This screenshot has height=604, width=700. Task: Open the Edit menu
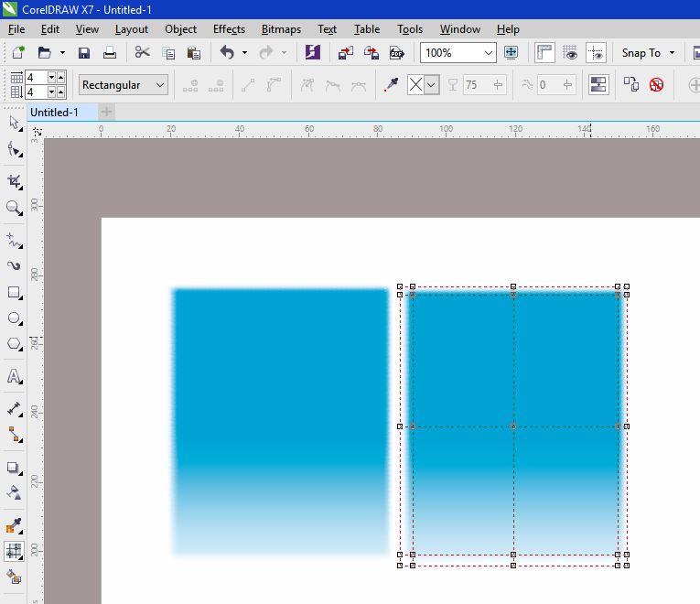50,29
